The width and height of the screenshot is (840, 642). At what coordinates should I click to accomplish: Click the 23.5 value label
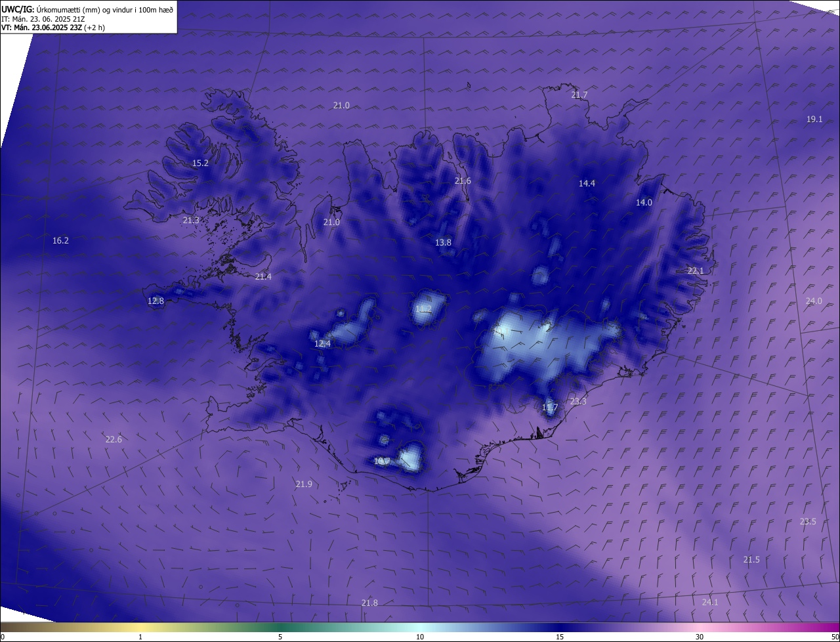tap(808, 522)
